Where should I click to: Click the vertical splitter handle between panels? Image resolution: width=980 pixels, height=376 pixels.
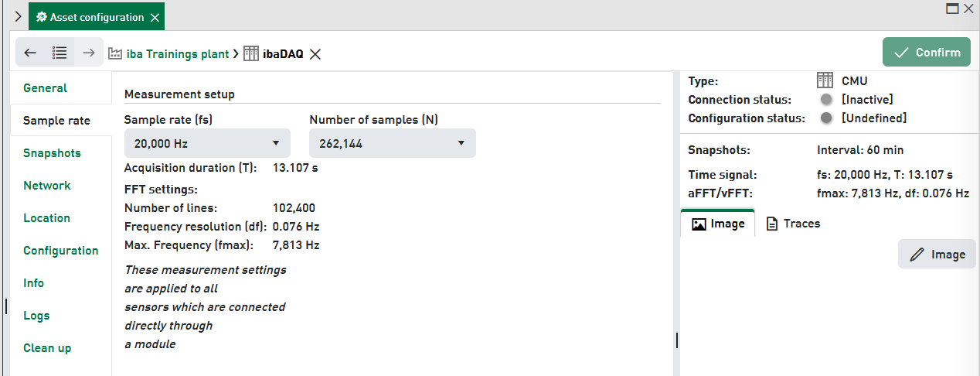tap(676, 340)
